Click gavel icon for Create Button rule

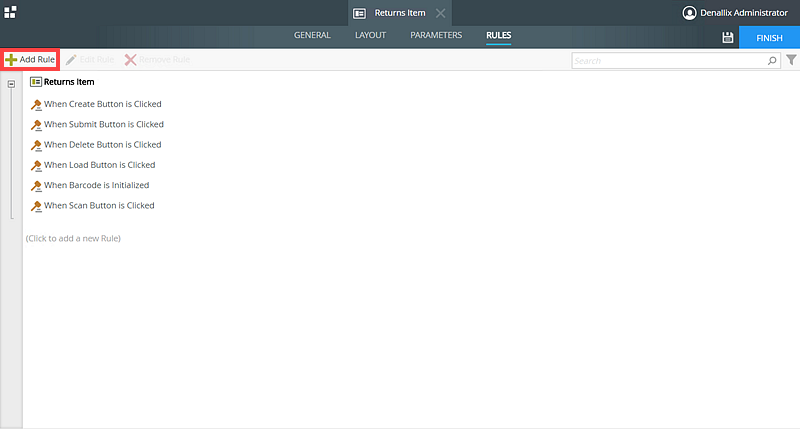click(36, 105)
